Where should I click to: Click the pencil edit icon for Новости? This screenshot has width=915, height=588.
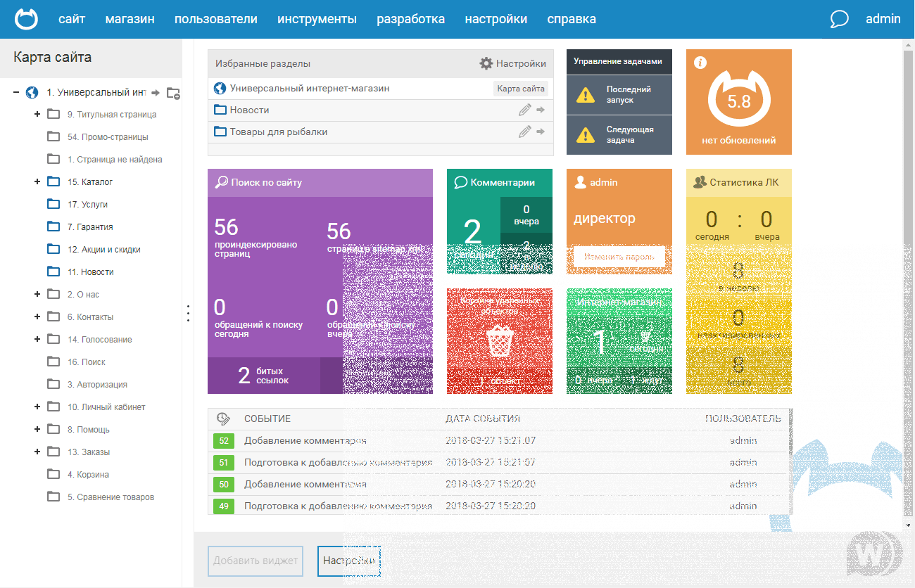click(524, 110)
